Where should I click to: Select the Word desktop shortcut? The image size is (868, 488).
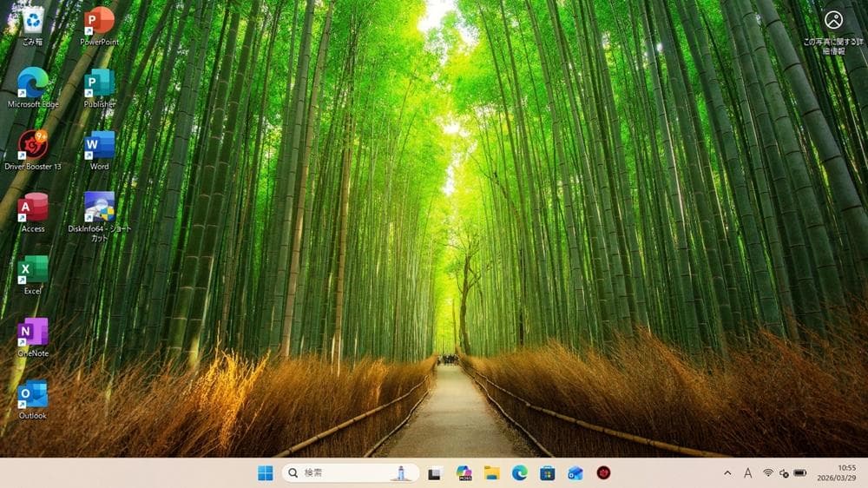tap(99, 150)
